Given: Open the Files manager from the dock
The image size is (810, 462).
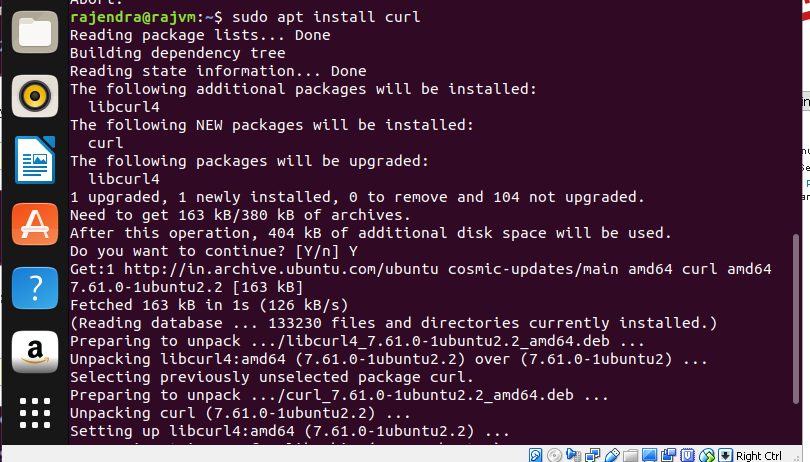Looking at the screenshot, I should (34, 33).
